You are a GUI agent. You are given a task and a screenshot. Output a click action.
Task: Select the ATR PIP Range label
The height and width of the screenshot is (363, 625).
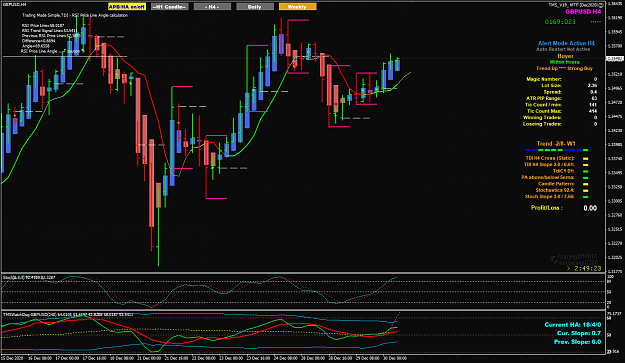click(544, 98)
